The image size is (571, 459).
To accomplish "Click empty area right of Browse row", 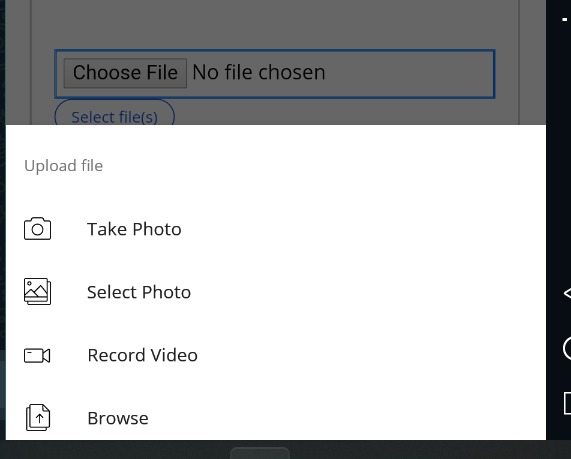I will click(x=346, y=418).
